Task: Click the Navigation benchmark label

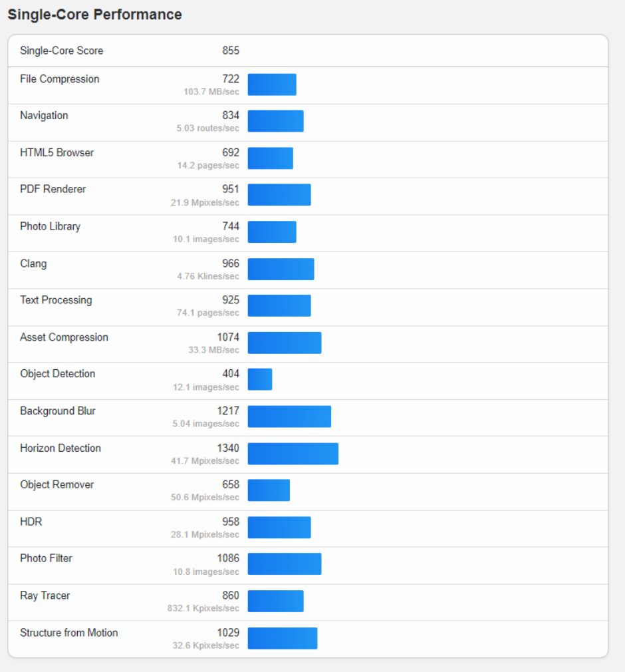Action: tap(44, 116)
